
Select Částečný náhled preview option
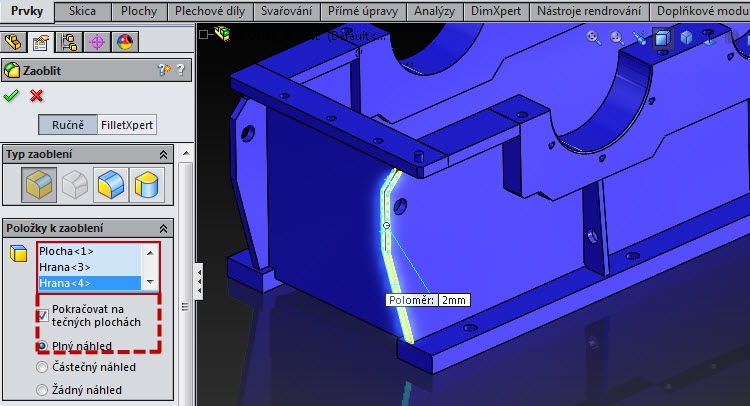(x=42, y=367)
